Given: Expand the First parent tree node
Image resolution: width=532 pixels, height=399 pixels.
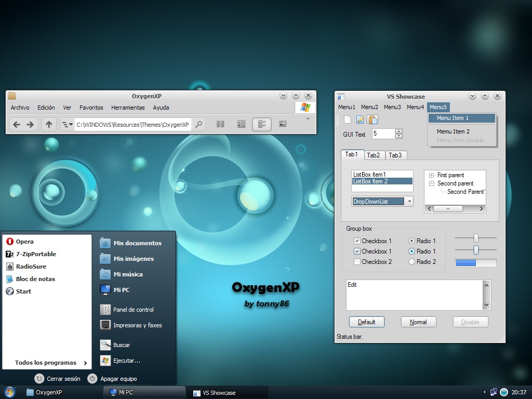Looking at the screenshot, I should tap(431, 175).
